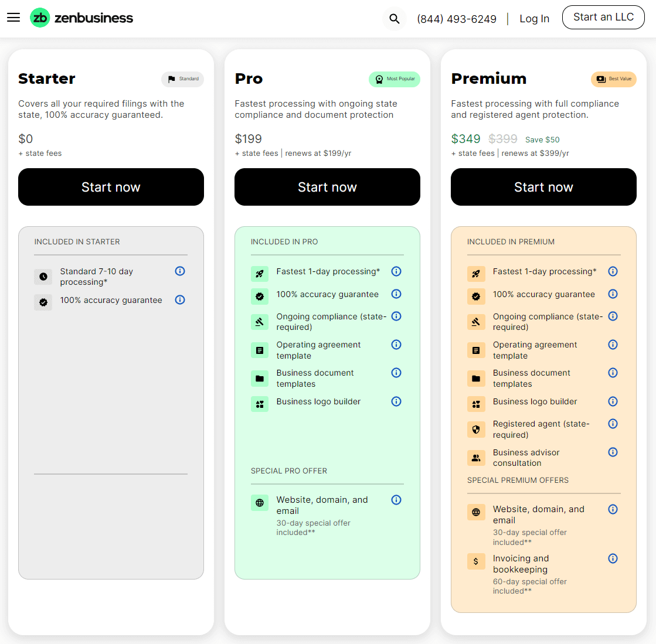
Task: Open info for Invoicing and bookkeeping
Action: coord(613,558)
